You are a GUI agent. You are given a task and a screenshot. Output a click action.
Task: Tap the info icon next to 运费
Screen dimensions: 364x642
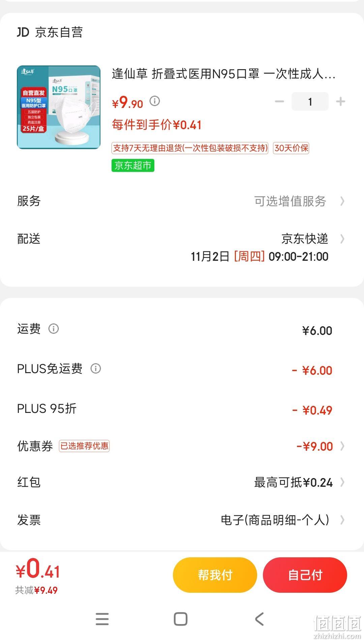point(54,328)
